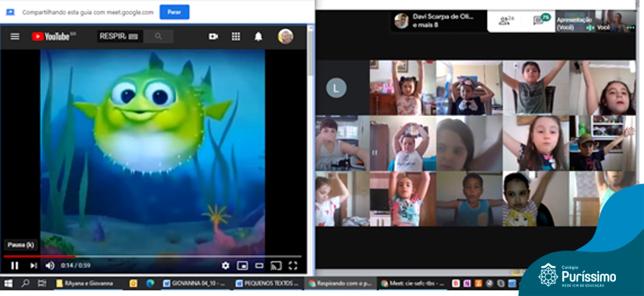Cast video to another device
Screen dimensions: 644x296
(276, 265)
